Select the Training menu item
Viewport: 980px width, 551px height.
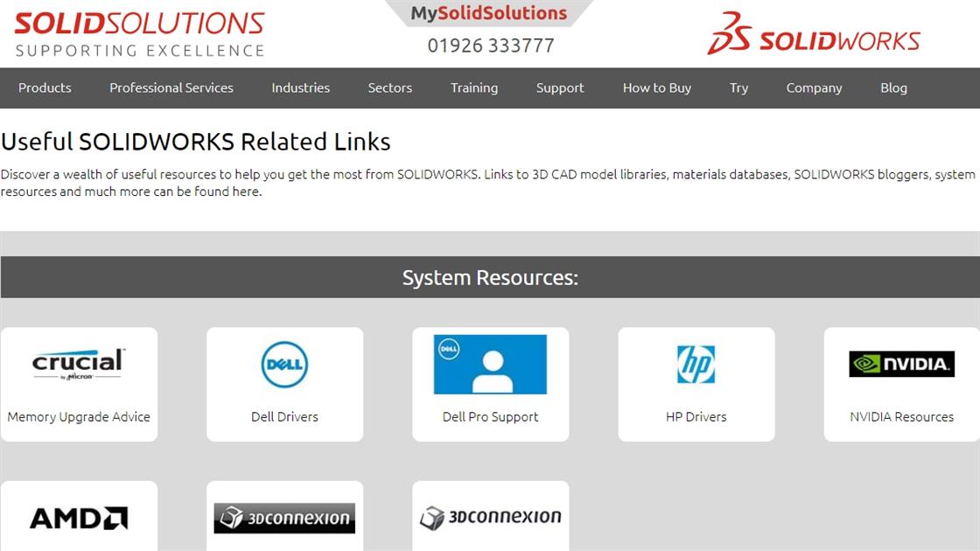(x=473, y=87)
